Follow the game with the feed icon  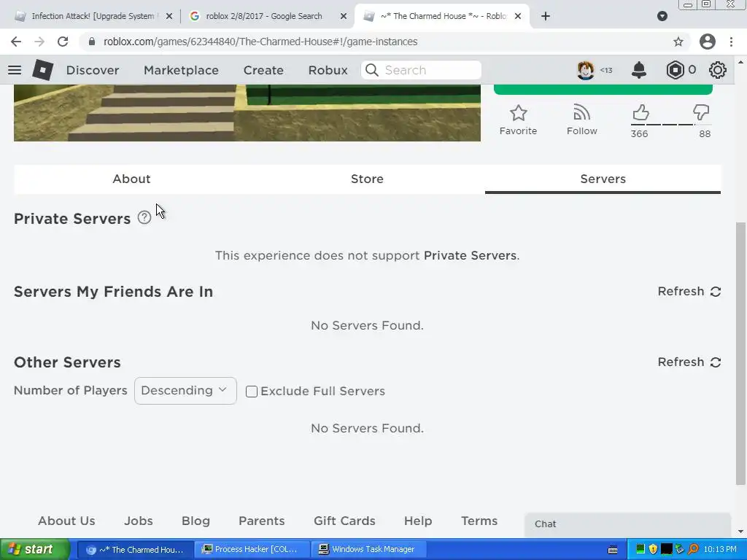(581, 112)
